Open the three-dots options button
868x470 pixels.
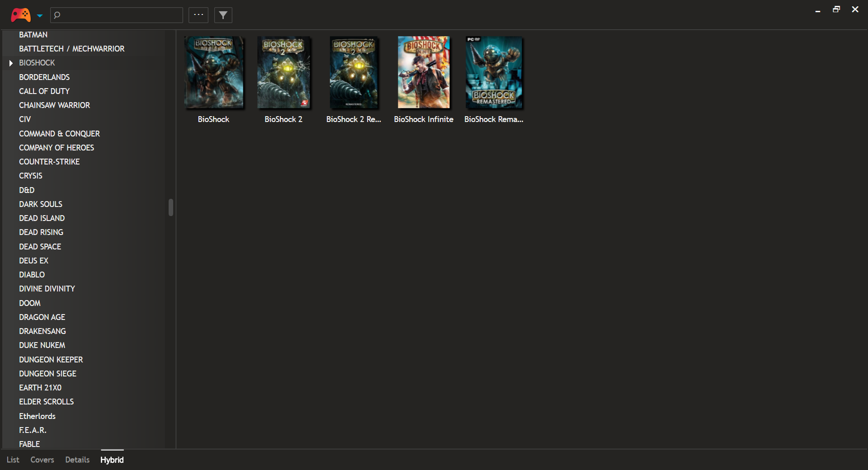point(198,15)
